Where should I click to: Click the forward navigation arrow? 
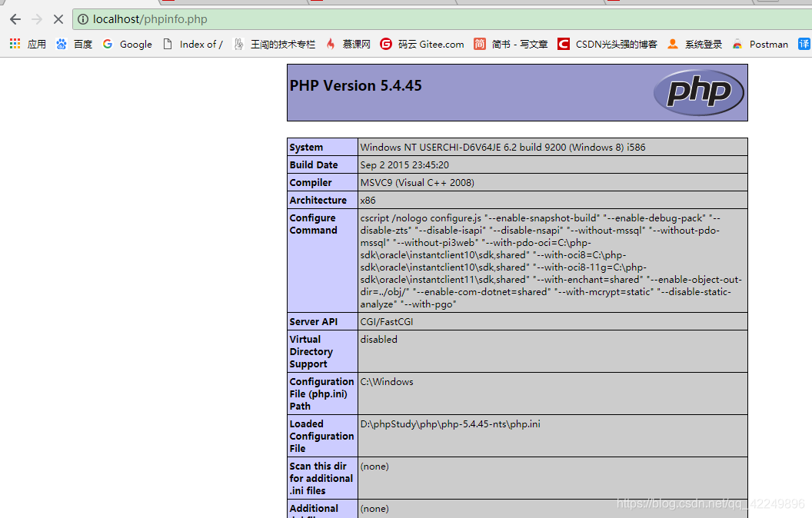(37, 20)
